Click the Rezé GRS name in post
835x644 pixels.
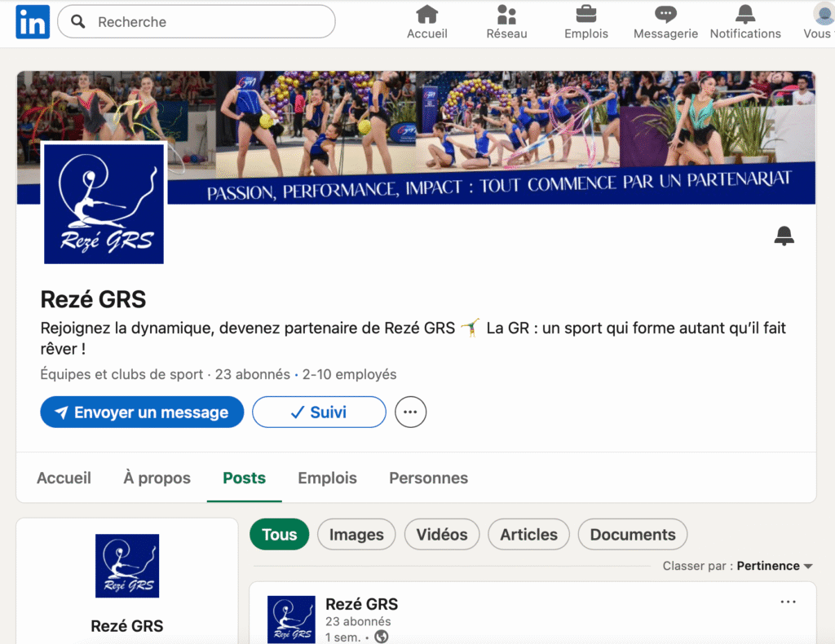[x=361, y=605]
